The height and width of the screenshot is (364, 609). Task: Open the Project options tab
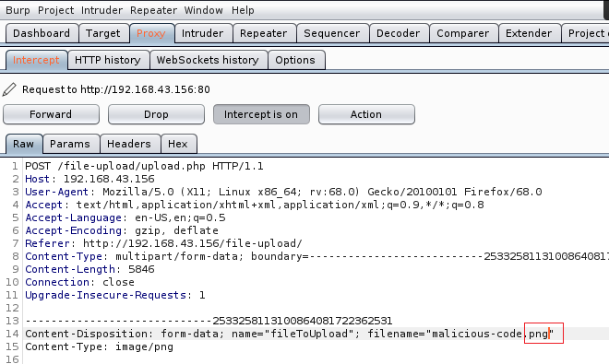pos(586,33)
